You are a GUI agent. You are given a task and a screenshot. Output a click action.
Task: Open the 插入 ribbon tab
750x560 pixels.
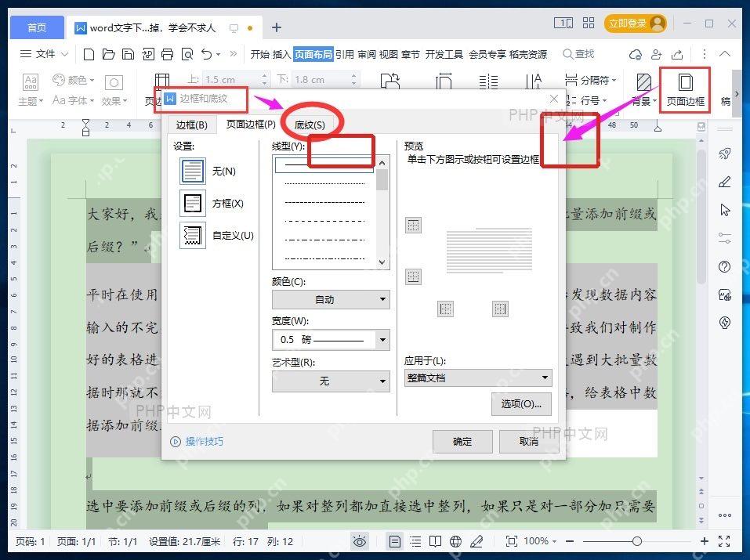coord(281,54)
